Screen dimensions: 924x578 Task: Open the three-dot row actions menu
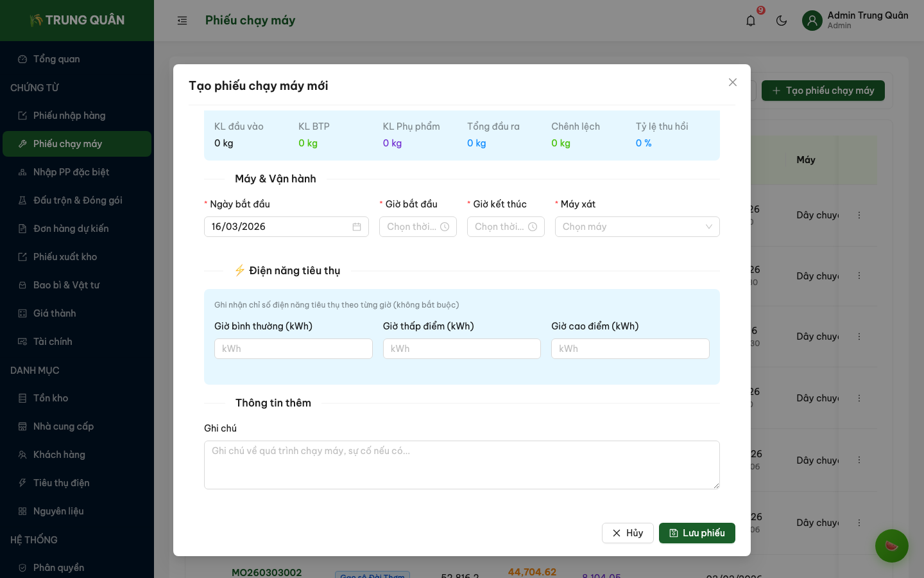click(x=859, y=215)
